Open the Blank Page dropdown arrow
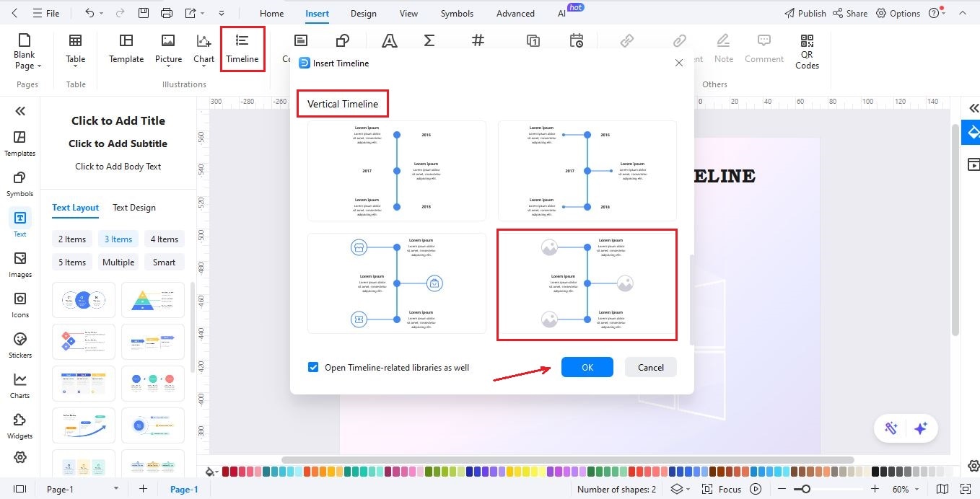 pyautogui.click(x=39, y=66)
